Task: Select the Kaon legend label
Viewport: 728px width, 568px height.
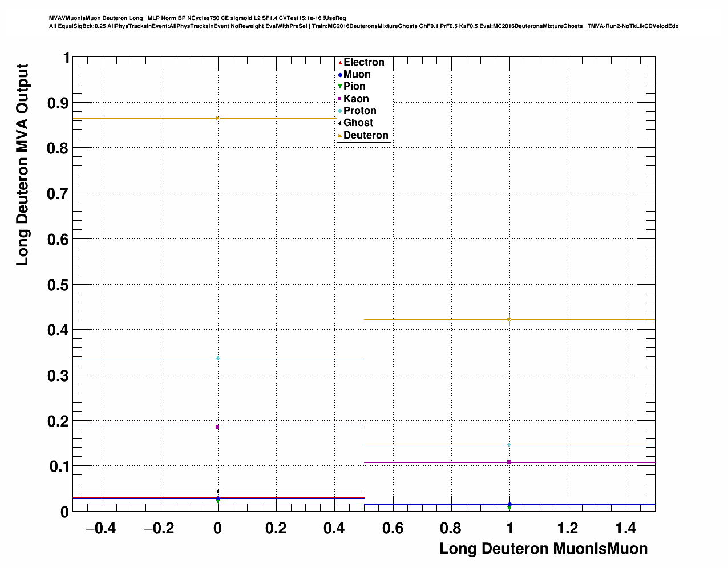Action: [356, 99]
